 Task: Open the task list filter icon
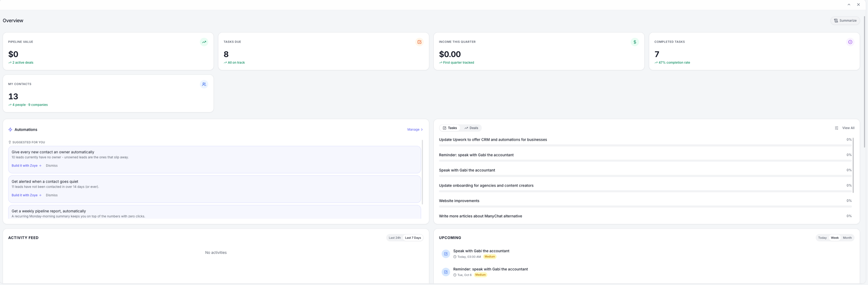(836, 128)
